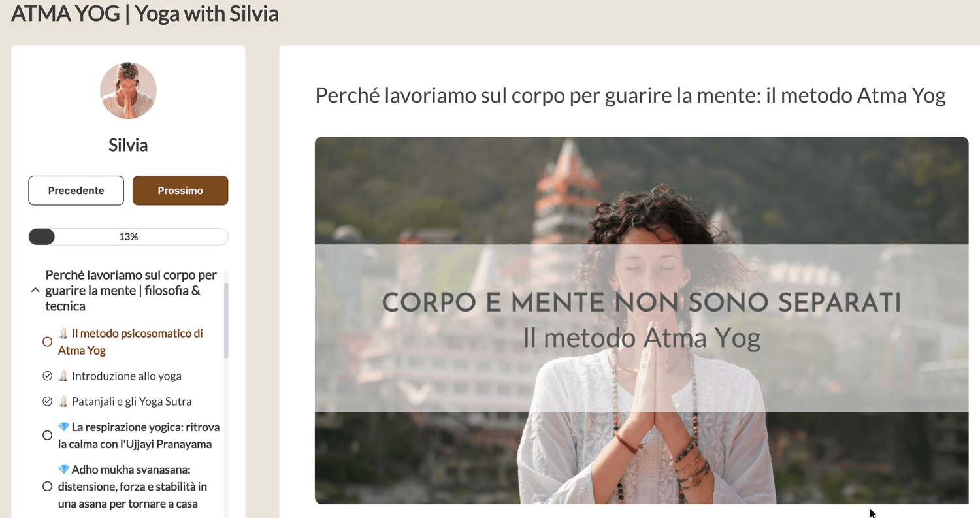Go to Precedente lesson
Image resolution: width=980 pixels, height=518 pixels.
pos(76,191)
